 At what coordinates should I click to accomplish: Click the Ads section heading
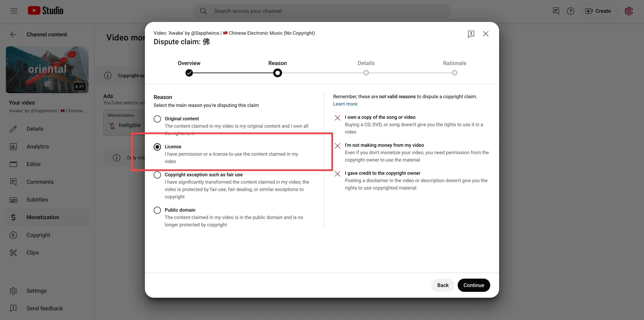pos(108,96)
